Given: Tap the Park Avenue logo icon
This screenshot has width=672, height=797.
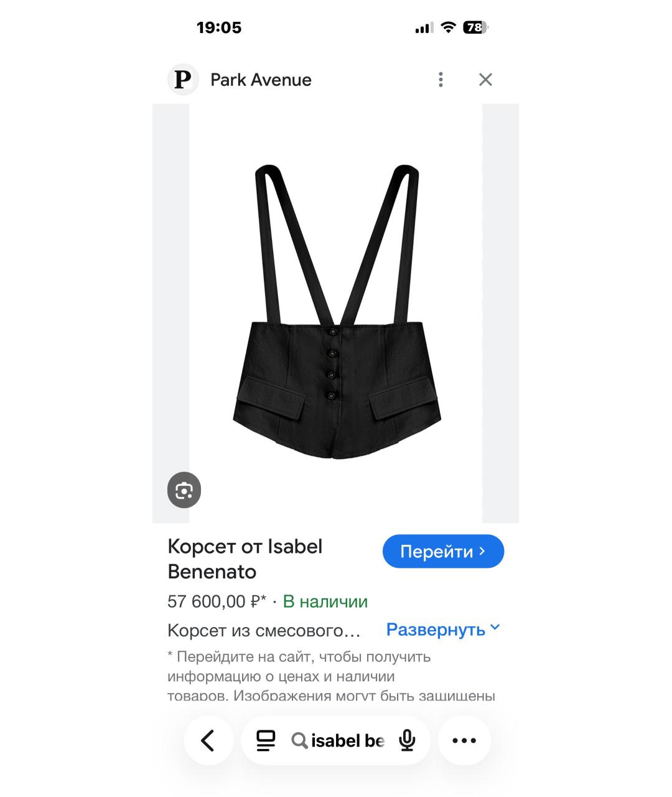Looking at the screenshot, I should click(183, 80).
